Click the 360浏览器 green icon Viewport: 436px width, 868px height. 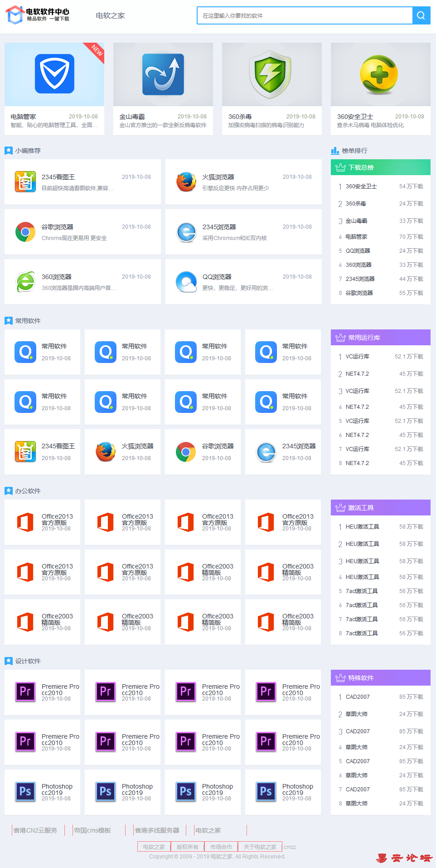(x=25, y=282)
